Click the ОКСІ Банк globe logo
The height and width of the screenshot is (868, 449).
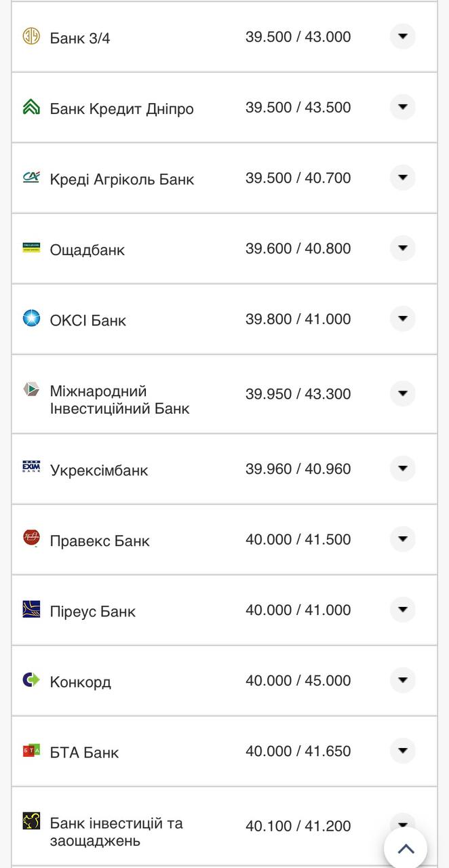[x=30, y=319]
